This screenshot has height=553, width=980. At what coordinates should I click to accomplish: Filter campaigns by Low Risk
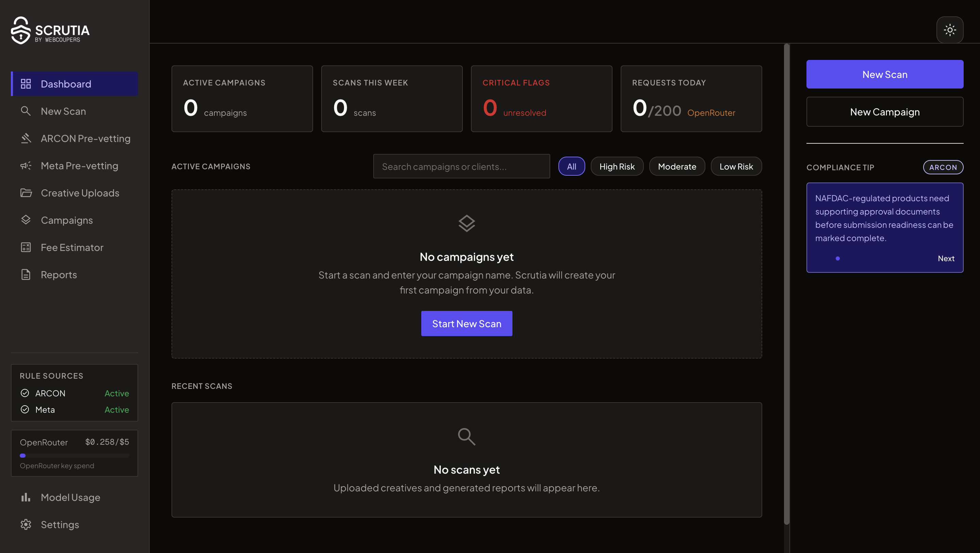[x=736, y=166]
